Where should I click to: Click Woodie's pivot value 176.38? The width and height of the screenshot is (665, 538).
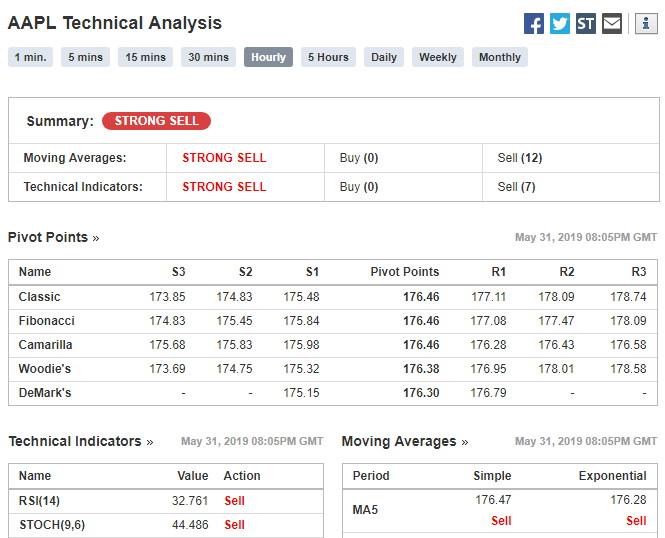421,368
